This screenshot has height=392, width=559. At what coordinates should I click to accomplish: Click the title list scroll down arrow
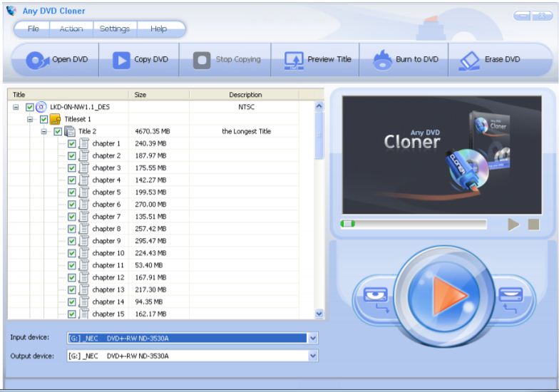(x=319, y=314)
